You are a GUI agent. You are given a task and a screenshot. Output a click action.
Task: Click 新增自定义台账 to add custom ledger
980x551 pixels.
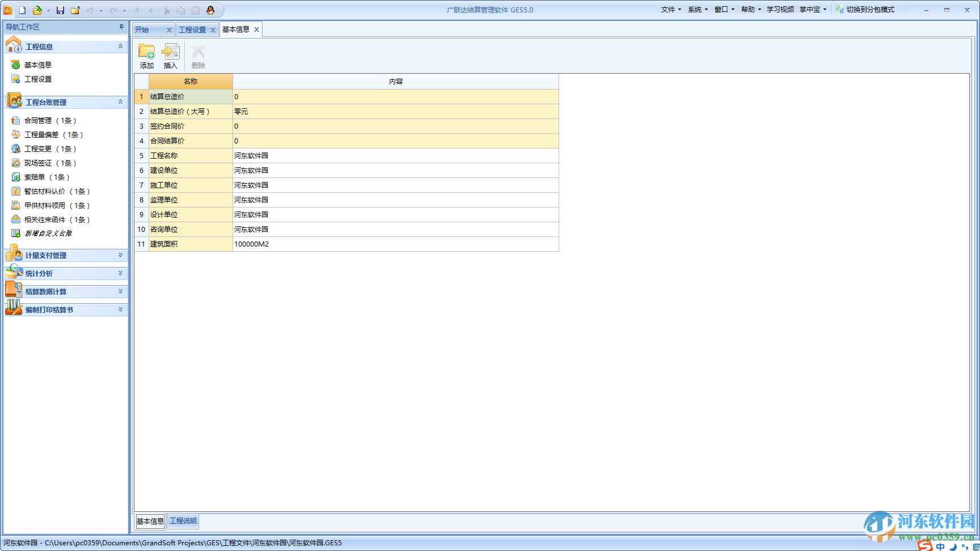coord(48,234)
